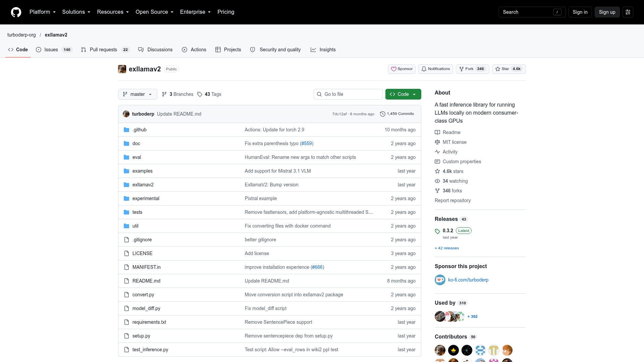Open the + 42 releases link
This screenshot has width=644, height=362.
point(447,248)
